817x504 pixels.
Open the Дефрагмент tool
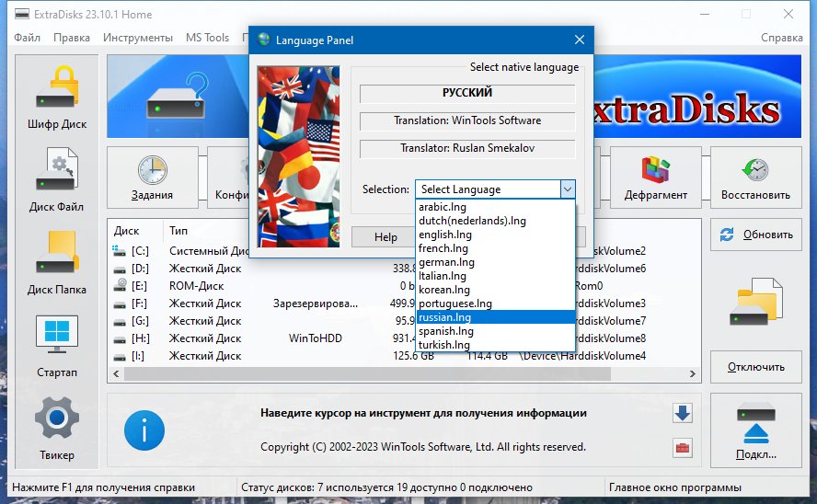point(655,178)
